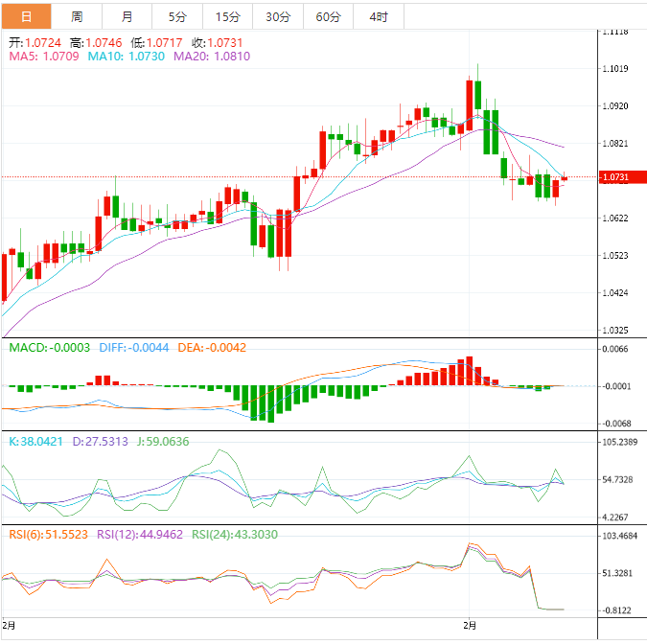Click the RSI(12) readout

(x=143, y=534)
